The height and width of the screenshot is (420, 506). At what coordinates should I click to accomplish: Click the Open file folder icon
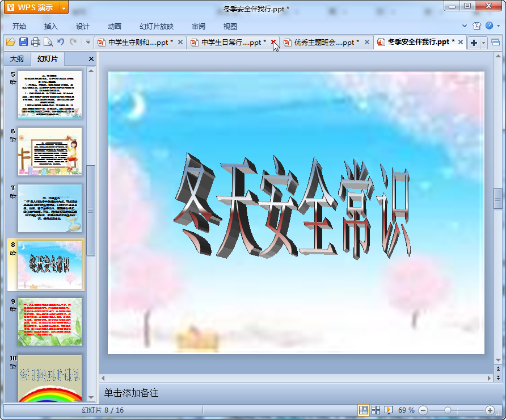click(11, 42)
